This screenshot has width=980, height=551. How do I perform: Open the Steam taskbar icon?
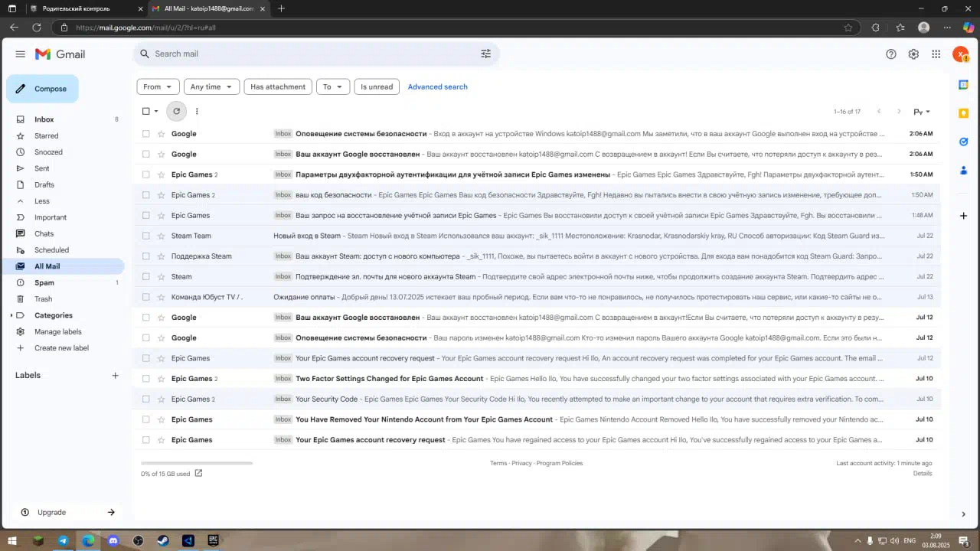coord(163,540)
